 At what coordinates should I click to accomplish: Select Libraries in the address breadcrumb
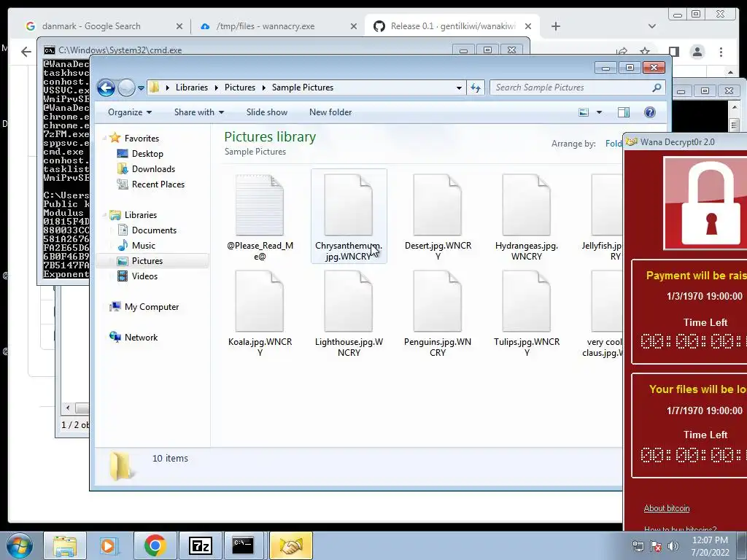[192, 87]
